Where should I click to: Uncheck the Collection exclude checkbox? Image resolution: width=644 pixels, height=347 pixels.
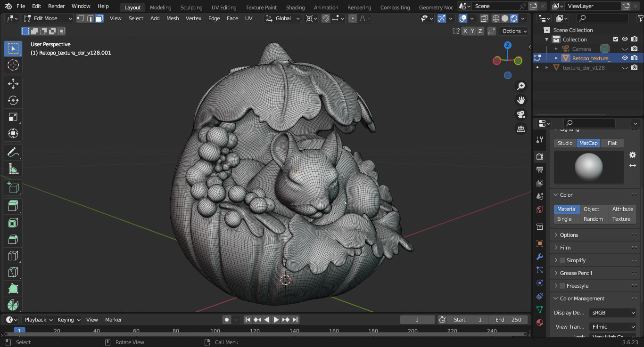coord(615,39)
